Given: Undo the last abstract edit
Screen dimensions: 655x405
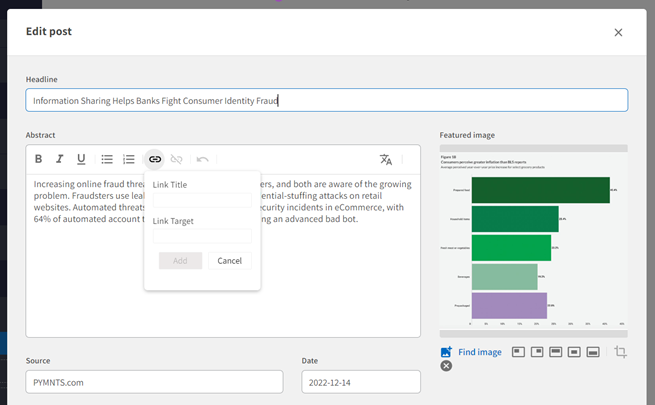Looking at the screenshot, I should pyautogui.click(x=203, y=159).
